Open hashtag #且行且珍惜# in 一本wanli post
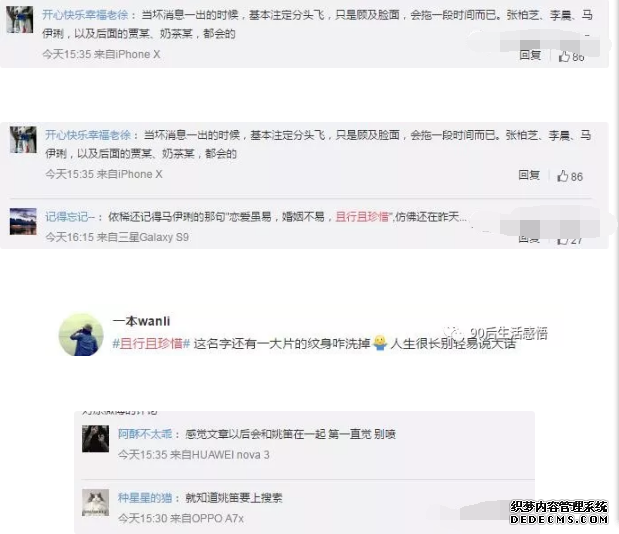This screenshot has height=534, width=619. [151, 343]
